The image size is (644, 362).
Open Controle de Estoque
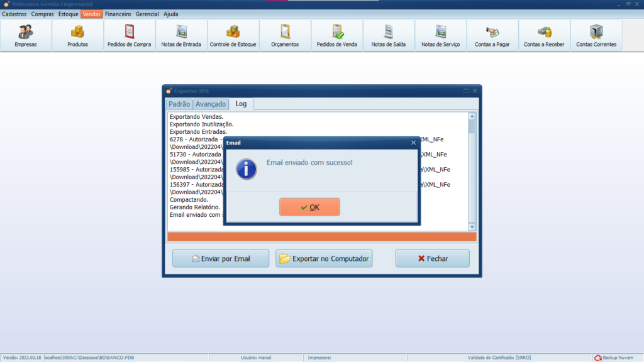tap(233, 35)
